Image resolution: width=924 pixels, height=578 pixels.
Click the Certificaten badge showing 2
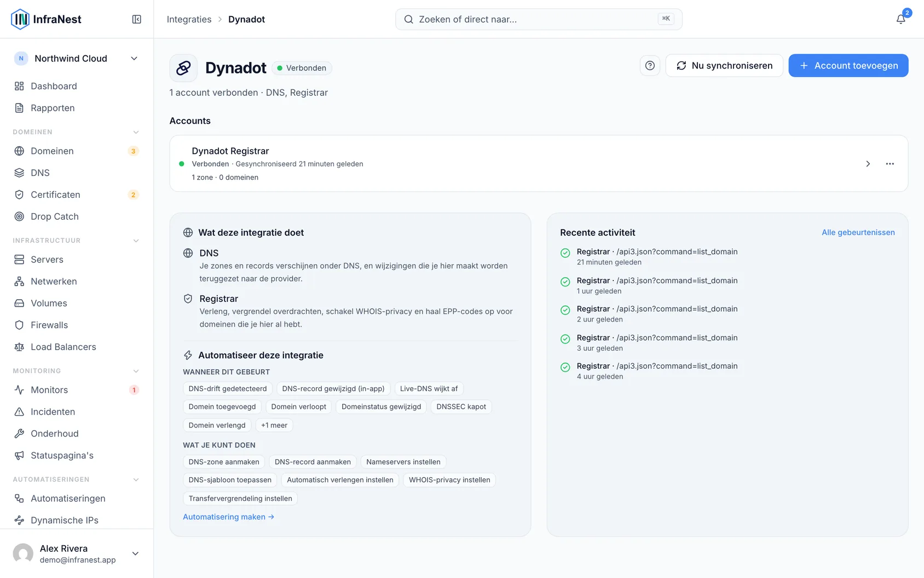point(133,195)
